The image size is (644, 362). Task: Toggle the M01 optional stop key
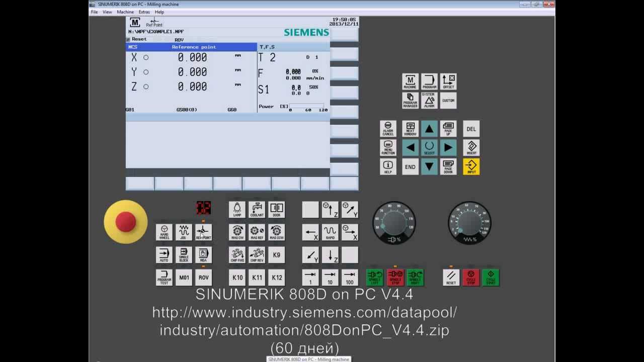click(184, 278)
